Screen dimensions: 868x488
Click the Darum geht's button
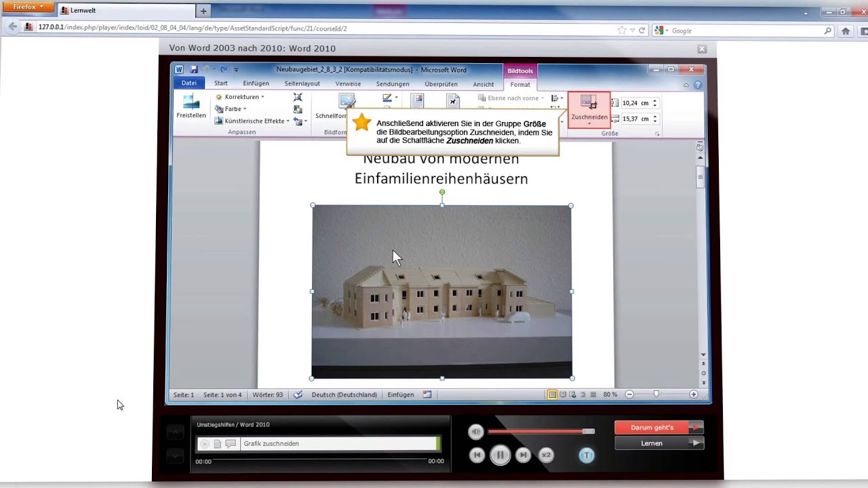[659, 428]
